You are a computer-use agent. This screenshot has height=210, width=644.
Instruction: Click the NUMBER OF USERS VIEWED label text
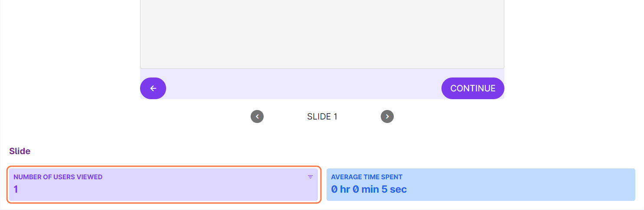tap(58, 177)
